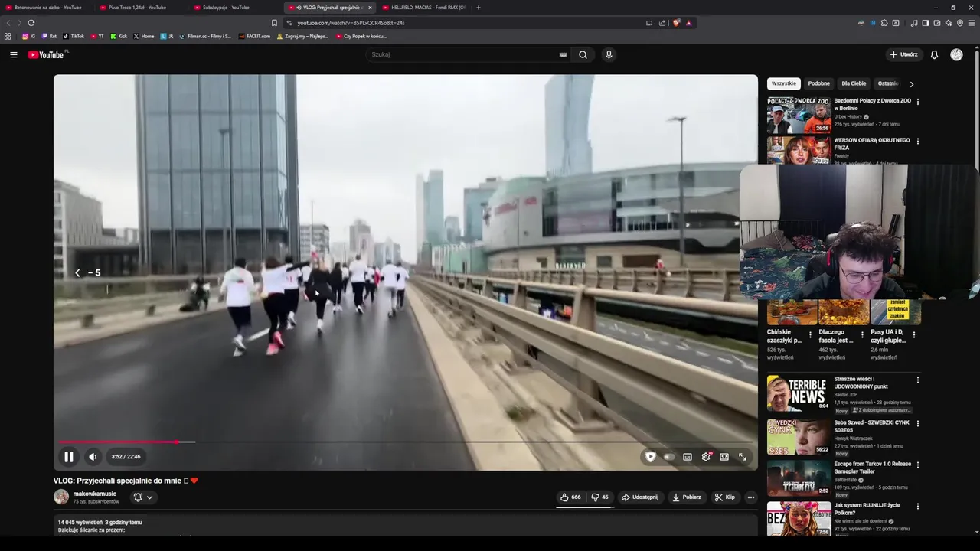Bookmark this page icon in address bar
Screen dimensions: 980x551
274,23
